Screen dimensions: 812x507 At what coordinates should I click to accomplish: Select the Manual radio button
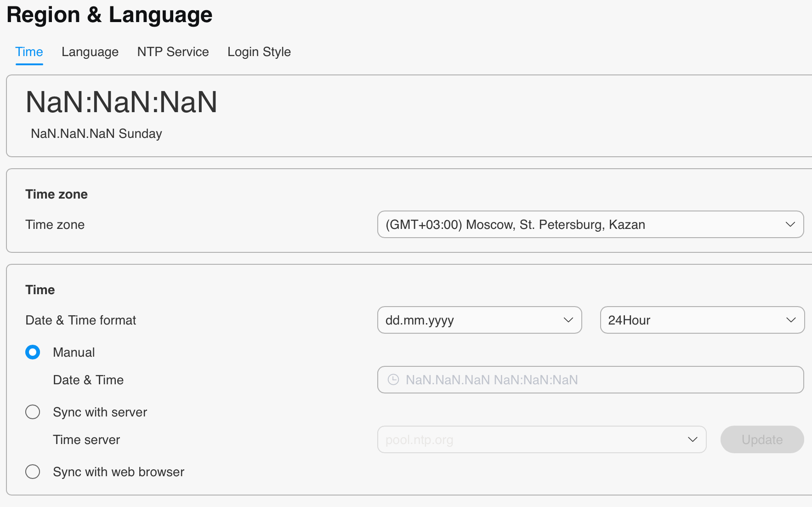(x=33, y=353)
